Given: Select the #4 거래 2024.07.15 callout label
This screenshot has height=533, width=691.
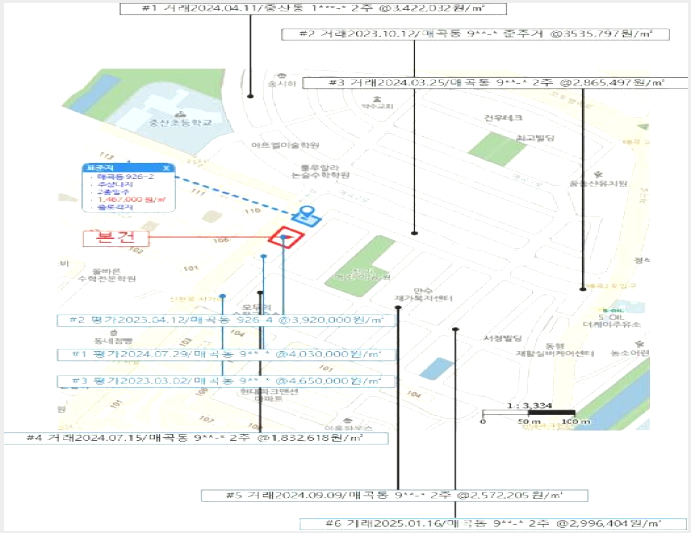Looking at the screenshot, I should [196, 438].
